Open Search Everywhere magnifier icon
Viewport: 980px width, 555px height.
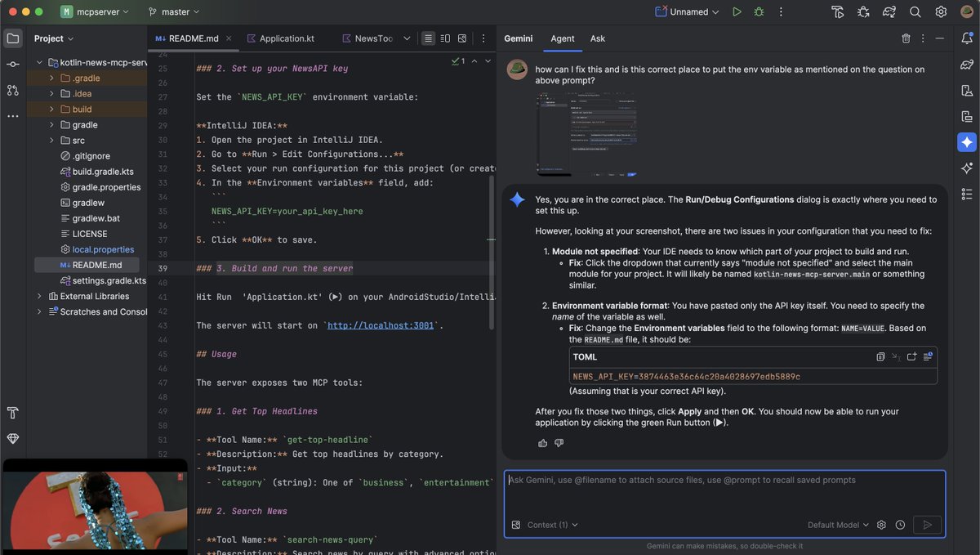pos(915,12)
